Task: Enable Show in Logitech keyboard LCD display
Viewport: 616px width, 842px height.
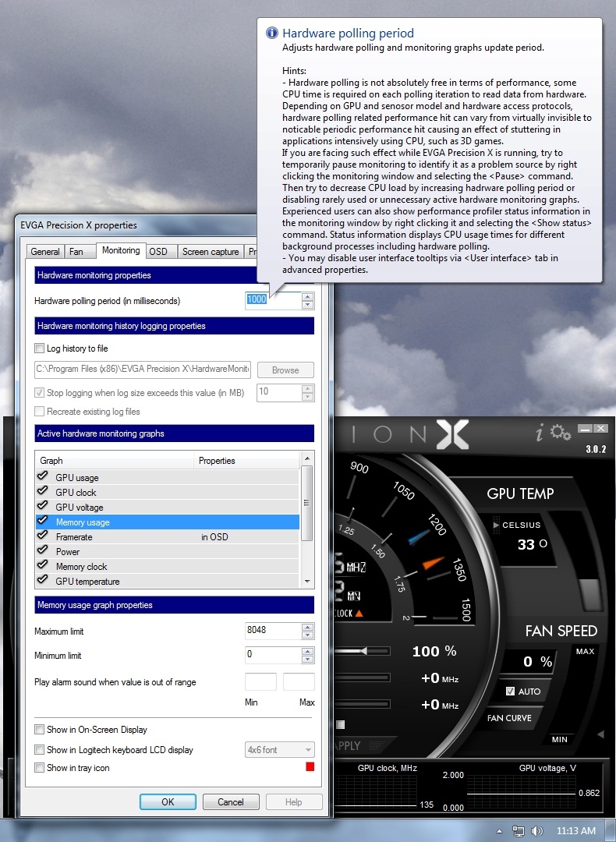Action: point(39,750)
